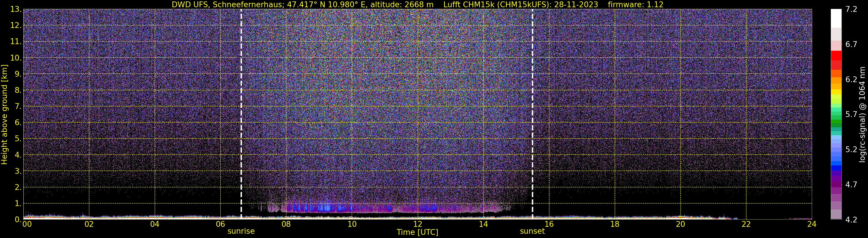Click the white dashed sunset line
Image resolution: width=868 pixels, height=238 pixels.
pos(532,114)
